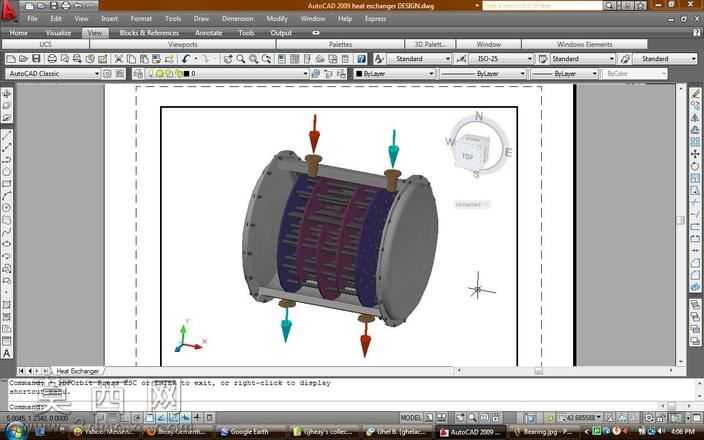Click the horizontal scrollbar under drawing area

click(x=567, y=371)
